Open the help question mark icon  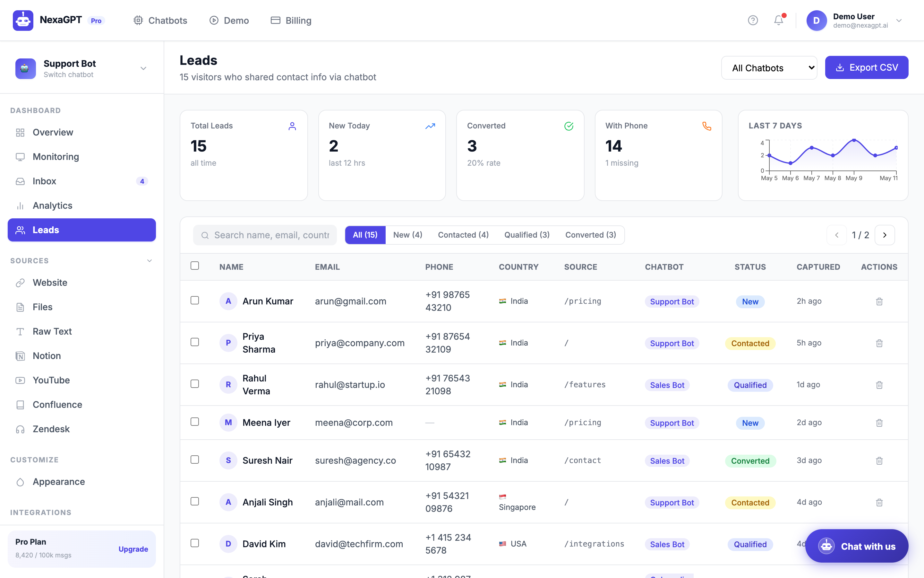click(x=753, y=20)
